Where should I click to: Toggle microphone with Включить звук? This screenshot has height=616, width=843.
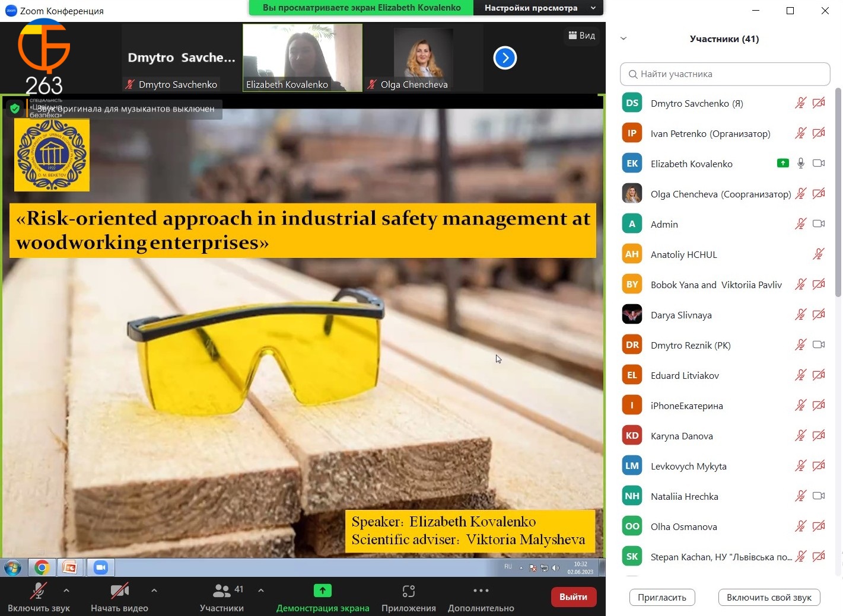point(39,597)
